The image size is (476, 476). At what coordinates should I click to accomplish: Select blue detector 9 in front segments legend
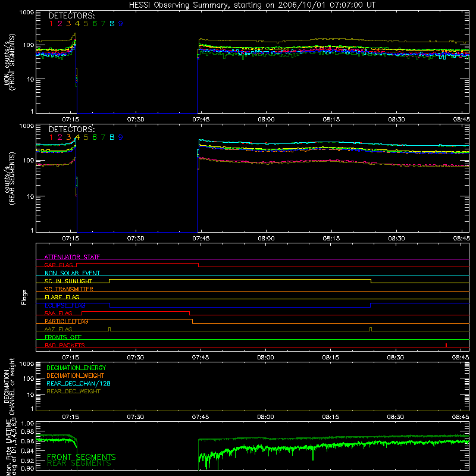pos(121,24)
